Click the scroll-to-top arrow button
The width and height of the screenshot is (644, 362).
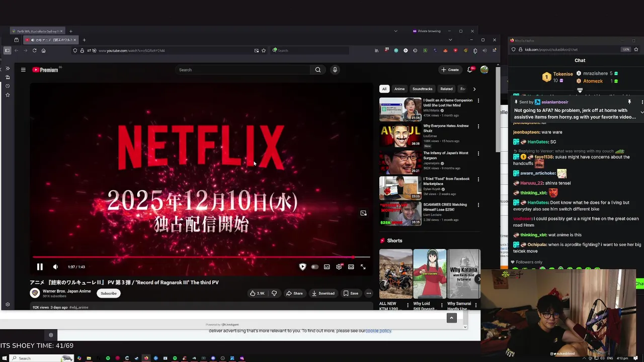(452, 318)
